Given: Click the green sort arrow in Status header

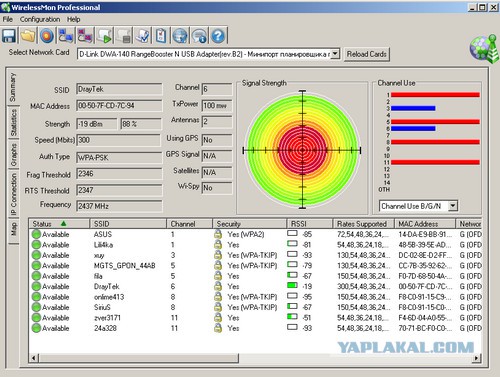Looking at the screenshot, I should click(63, 224).
